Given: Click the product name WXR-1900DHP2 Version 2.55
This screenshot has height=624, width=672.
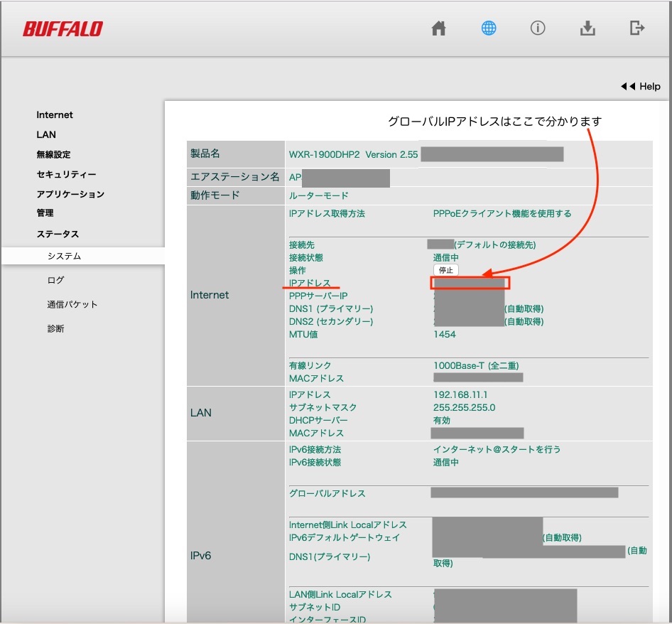Looking at the screenshot, I should [x=353, y=155].
